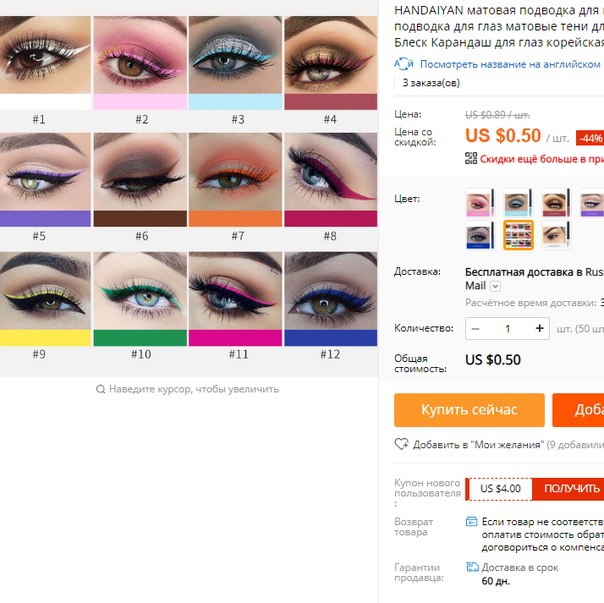Click the heart icon to add to wishlist
The image size is (604, 603).
(401, 444)
